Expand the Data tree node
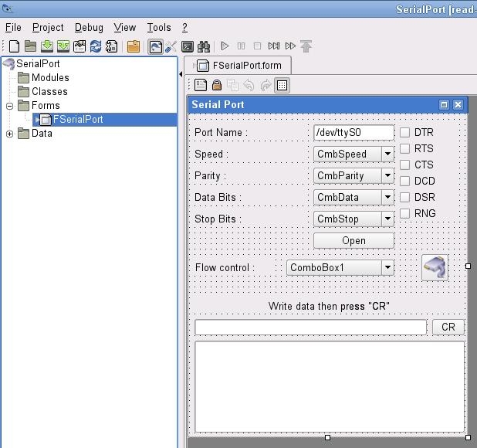The height and width of the screenshot is (448, 477). [x=9, y=134]
